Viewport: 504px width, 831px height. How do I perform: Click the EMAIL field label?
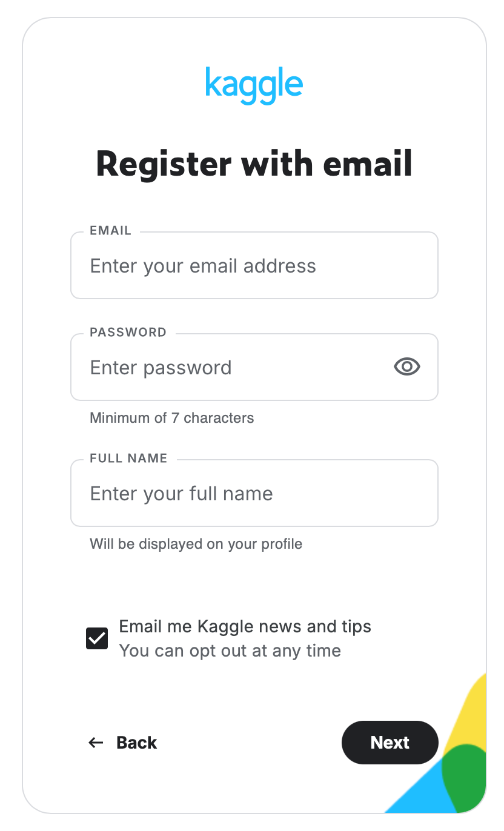tap(110, 231)
